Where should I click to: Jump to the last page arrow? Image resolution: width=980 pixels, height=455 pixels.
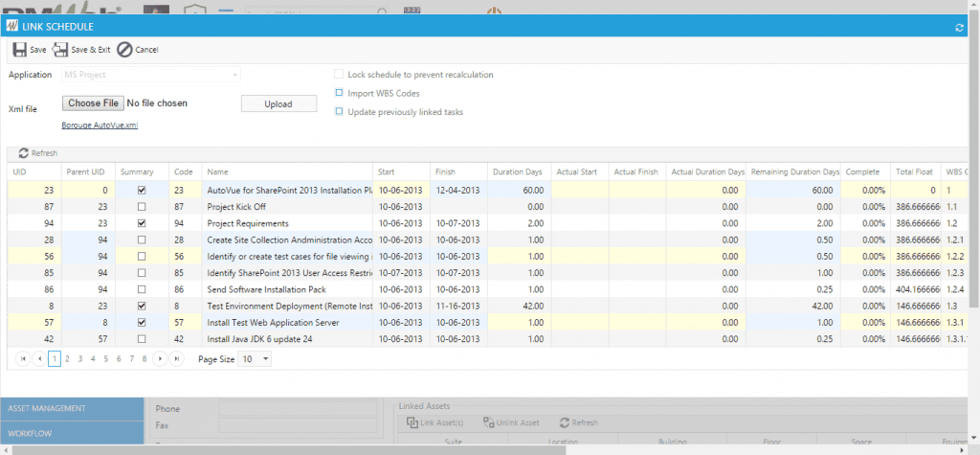click(176, 358)
